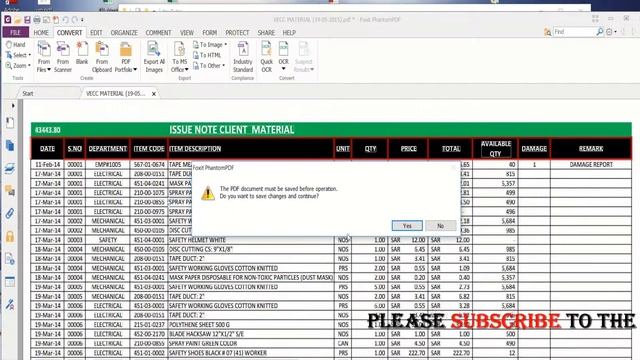Screen dimensions: 640x360
Task: Click the Open folder icon in quick access toolbar
Action: (x=18, y=20)
